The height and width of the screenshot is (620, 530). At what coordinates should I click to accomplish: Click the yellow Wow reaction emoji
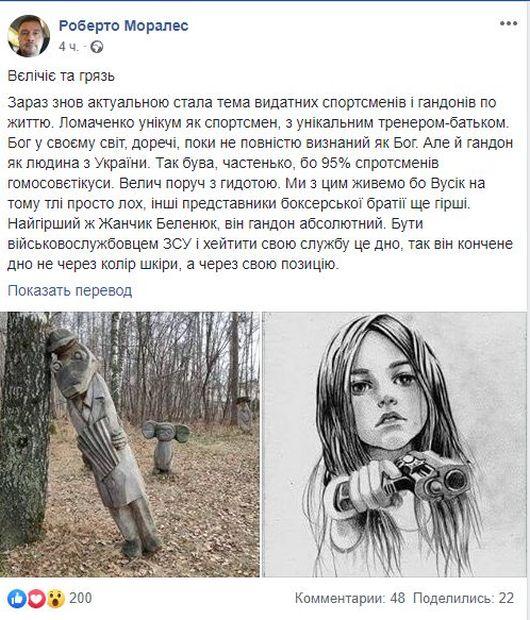pyautogui.click(x=56, y=599)
